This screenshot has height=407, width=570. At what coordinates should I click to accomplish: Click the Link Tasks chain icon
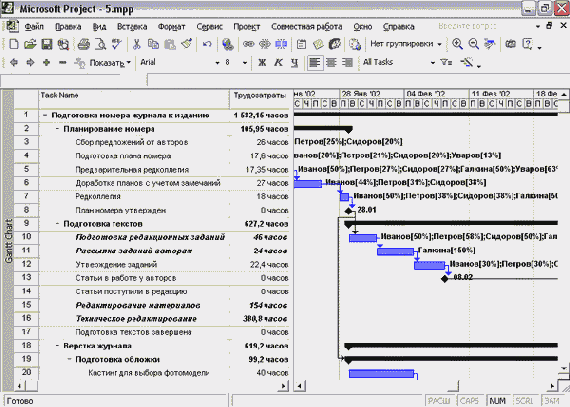tap(249, 44)
